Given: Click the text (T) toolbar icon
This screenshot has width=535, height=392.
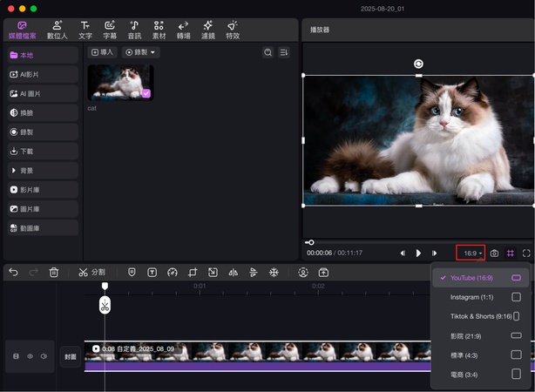Looking at the screenshot, I should 152,273.
